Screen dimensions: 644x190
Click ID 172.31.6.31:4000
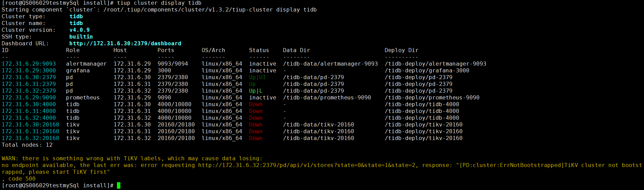tap(29, 111)
